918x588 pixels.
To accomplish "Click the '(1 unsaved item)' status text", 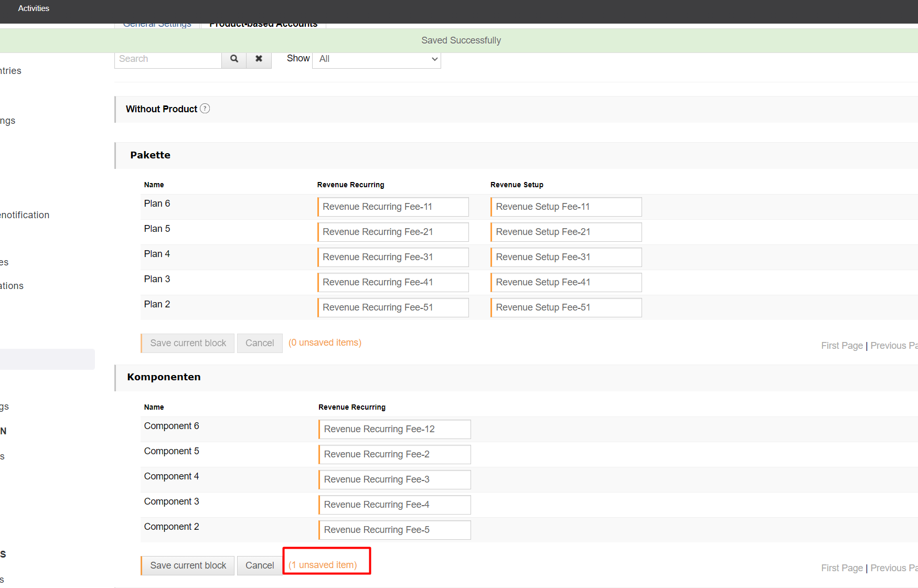I will 323,565.
